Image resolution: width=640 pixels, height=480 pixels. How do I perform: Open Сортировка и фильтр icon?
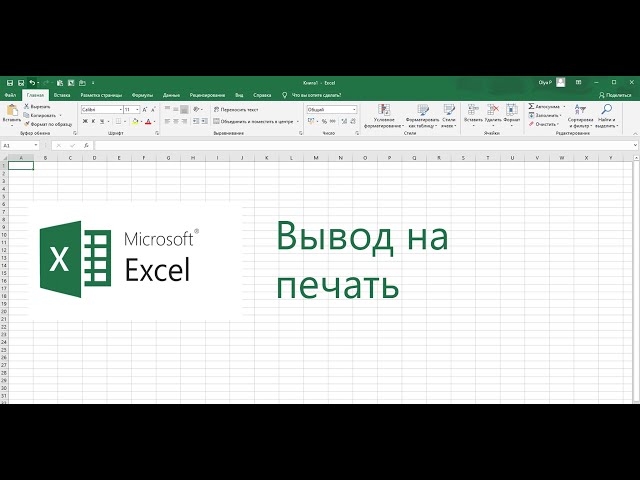pos(580,109)
